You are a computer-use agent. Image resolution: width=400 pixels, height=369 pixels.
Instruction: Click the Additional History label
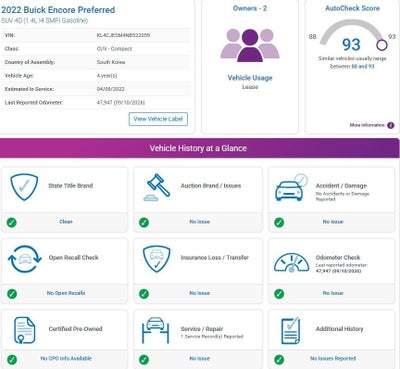pyautogui.click(x=340, y=329)
